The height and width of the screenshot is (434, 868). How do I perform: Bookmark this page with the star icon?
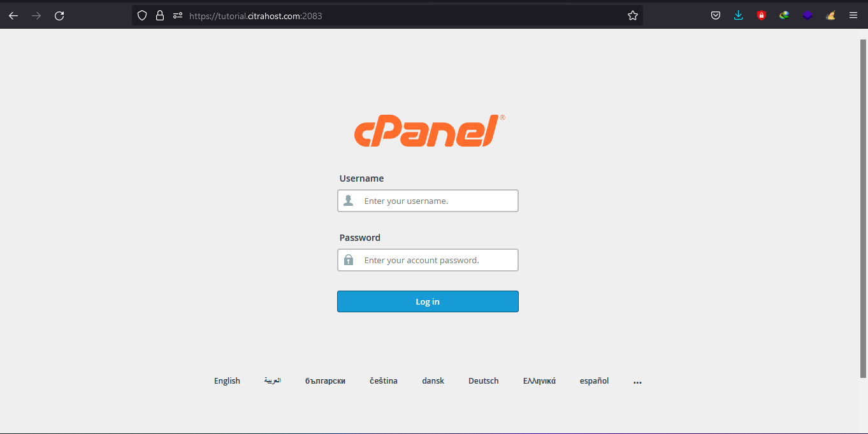click(x=633, y=16)
